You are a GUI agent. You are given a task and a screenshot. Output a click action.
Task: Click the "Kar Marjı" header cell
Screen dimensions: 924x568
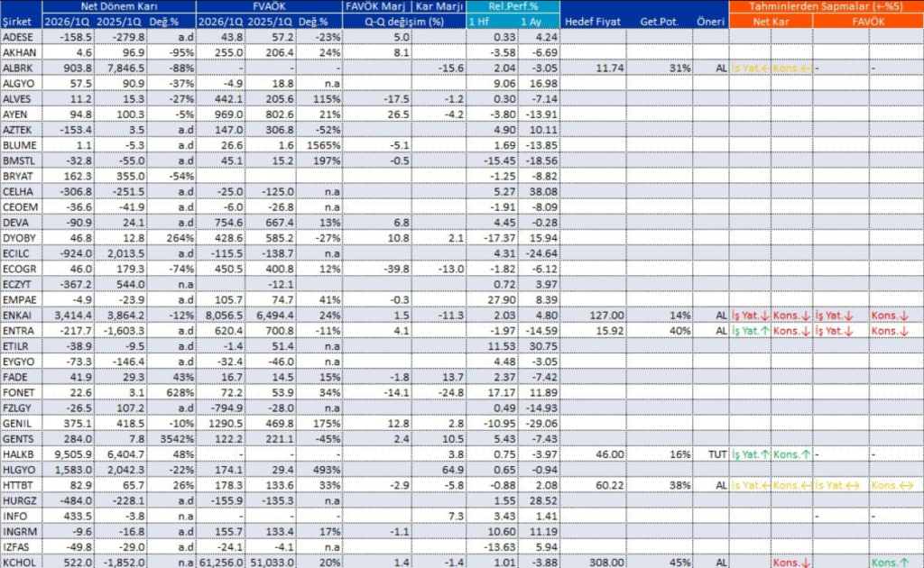click(x=439, y=6)
